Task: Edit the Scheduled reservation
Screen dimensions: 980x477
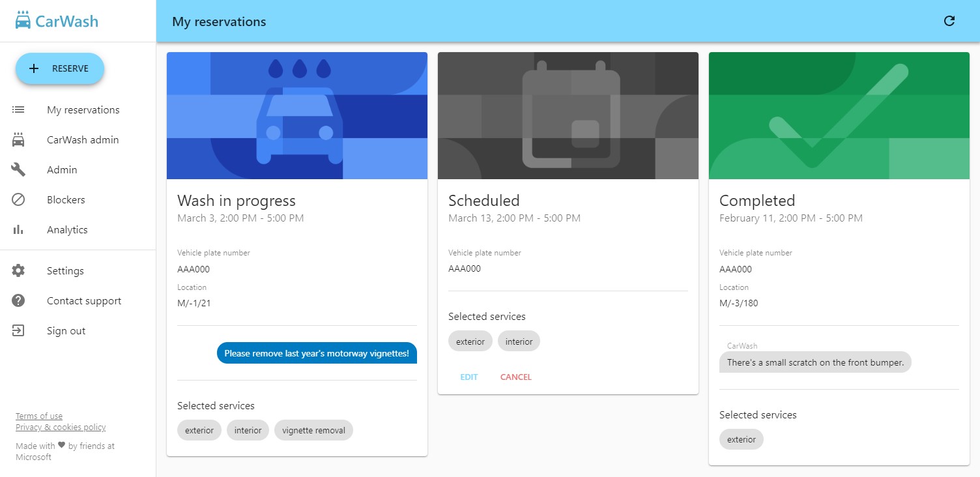Action: [x=468, y=377]
